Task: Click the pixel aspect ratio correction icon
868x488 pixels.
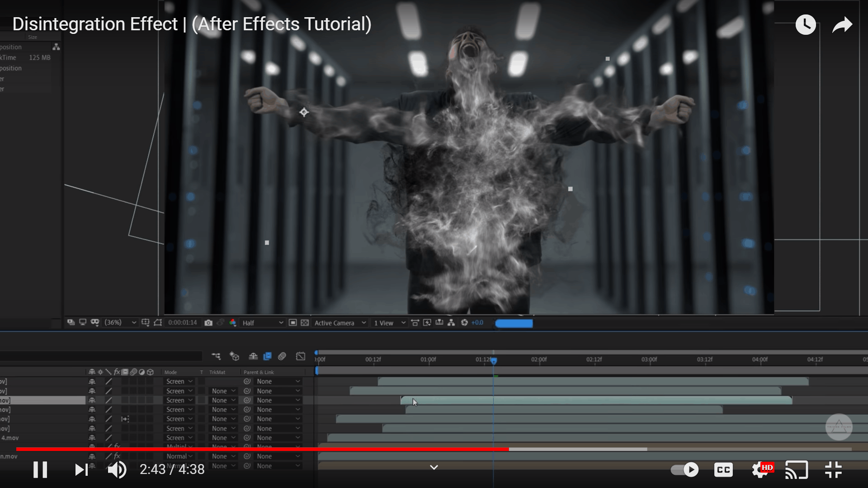Action: (x=415, y=323)
